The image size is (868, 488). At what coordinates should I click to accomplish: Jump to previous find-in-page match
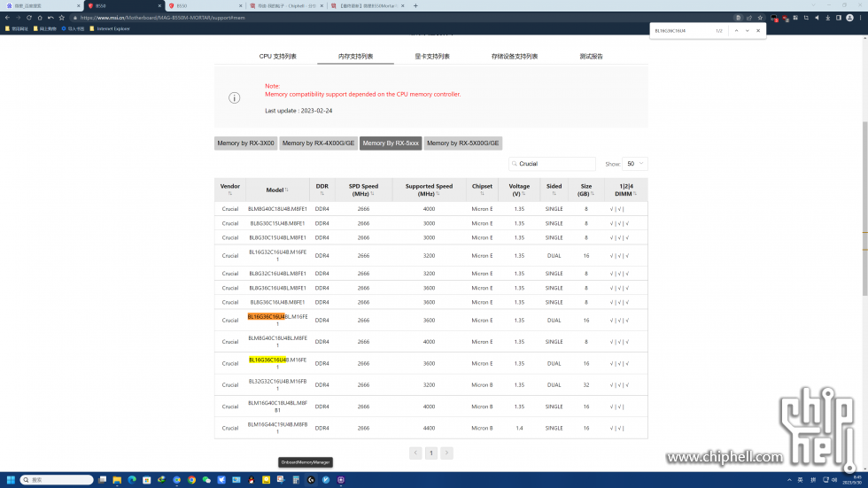(x=736, y=31)
